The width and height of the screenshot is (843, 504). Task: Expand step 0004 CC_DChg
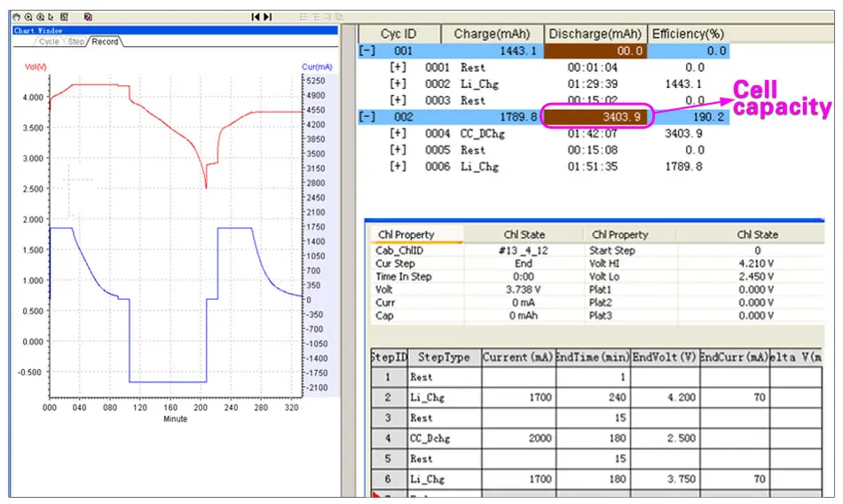point(398,133)
